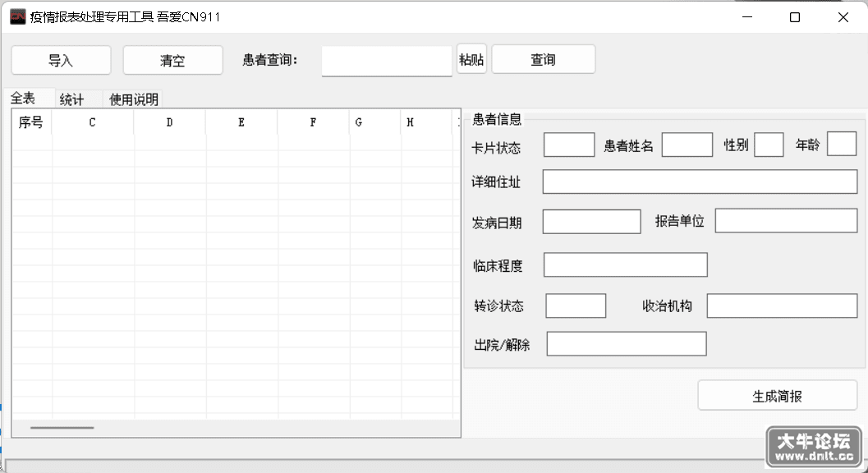Select column header D in table

169,122
